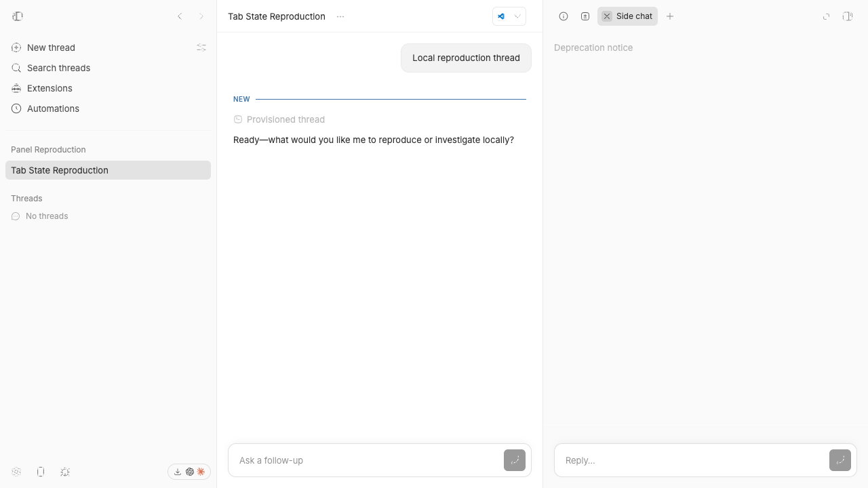Click the download icon in footer pill
868x488 pixels.
(x=178, y=472)
